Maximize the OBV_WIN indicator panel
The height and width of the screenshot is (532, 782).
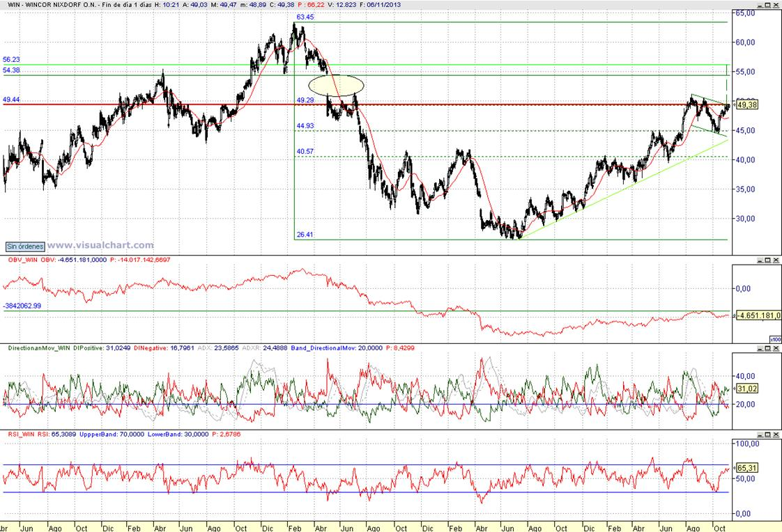pyautogui.click(x=768, y=260)
